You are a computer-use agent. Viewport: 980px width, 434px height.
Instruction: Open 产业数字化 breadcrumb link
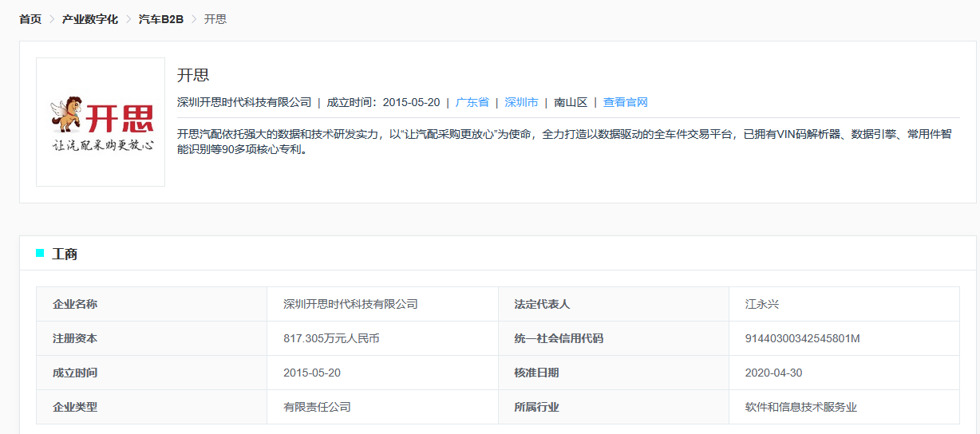pyautogui.click(x=90, y=18)
